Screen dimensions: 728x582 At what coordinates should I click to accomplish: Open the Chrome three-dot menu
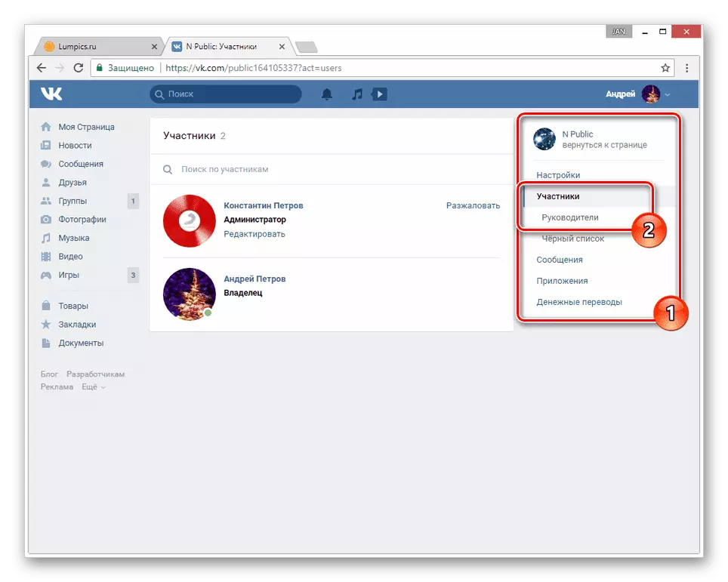point(686,68)
